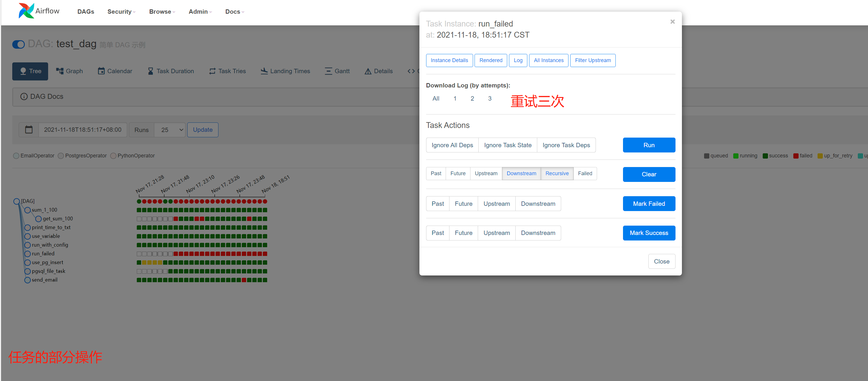Open Task Duration hourglass tab
868x381 pixels.
tap(171, 71)
